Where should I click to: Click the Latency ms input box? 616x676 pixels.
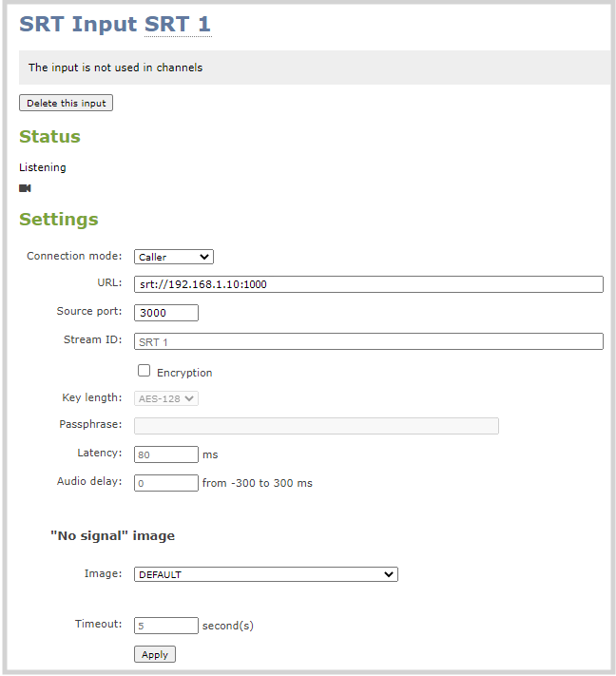pyautogui.click(x=166, y=454)
